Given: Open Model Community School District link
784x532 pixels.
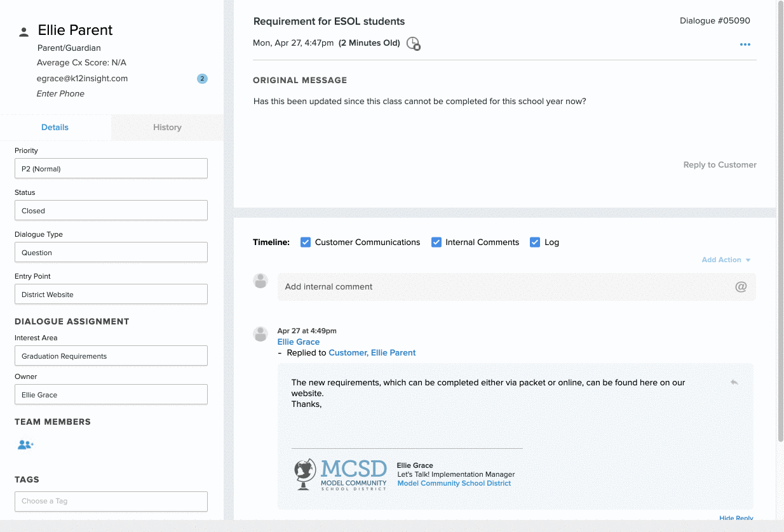Looking at the screenshot, I should click(454, 483).
